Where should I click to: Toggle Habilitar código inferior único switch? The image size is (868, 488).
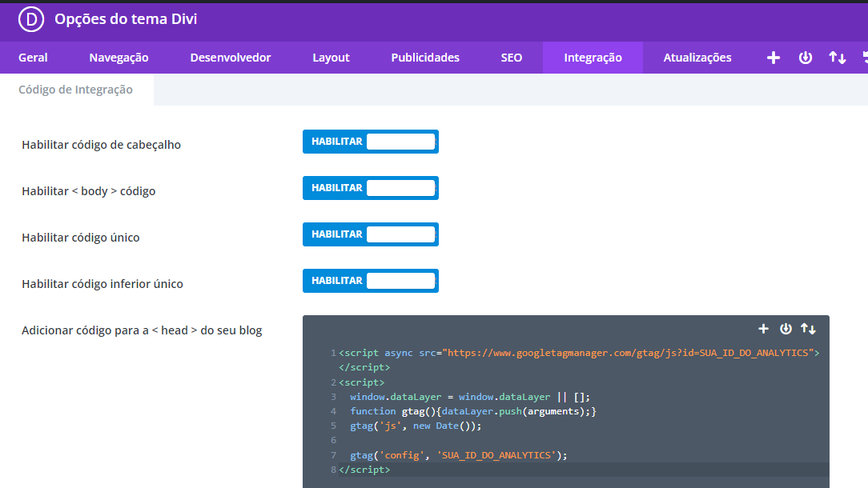[370, 281]
